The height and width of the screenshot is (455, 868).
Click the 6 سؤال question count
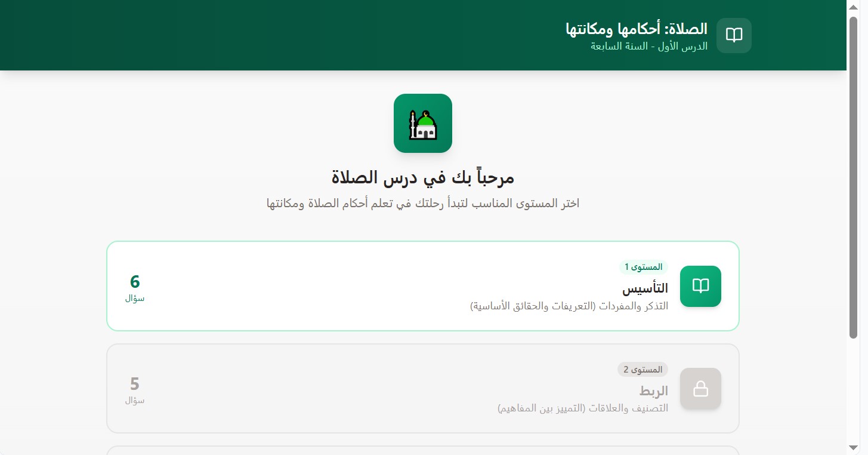[135, 287]
